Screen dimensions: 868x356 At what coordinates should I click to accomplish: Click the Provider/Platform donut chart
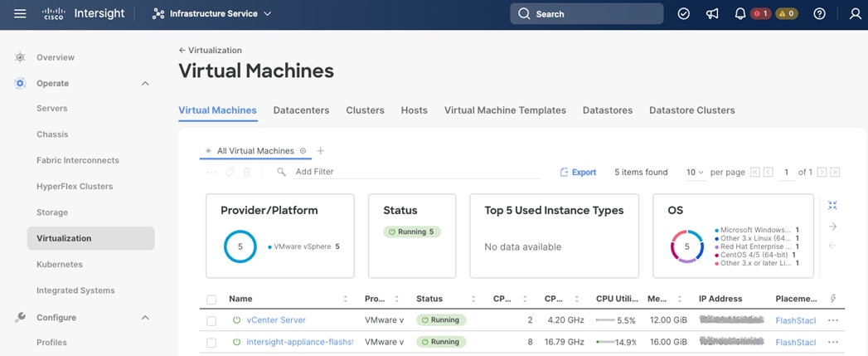[x=240, y=246]
